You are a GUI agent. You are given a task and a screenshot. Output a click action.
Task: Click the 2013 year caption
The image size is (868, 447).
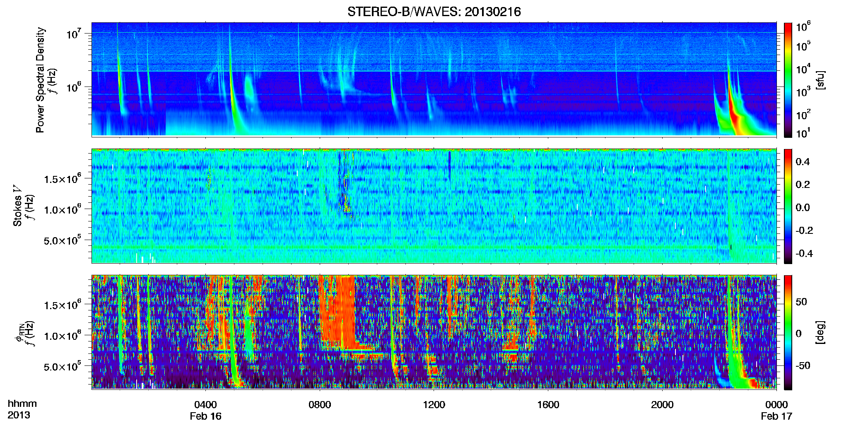[19, 415]
